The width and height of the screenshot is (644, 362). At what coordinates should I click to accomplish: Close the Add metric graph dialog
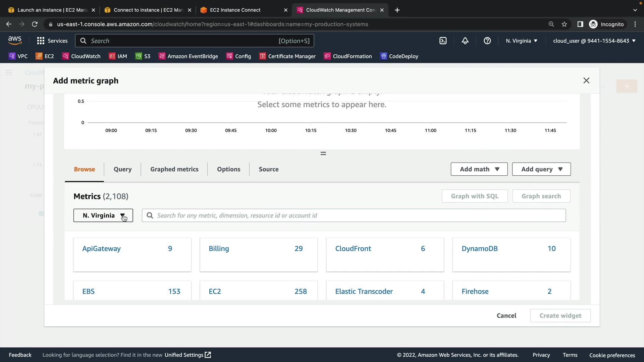(586, 80)
